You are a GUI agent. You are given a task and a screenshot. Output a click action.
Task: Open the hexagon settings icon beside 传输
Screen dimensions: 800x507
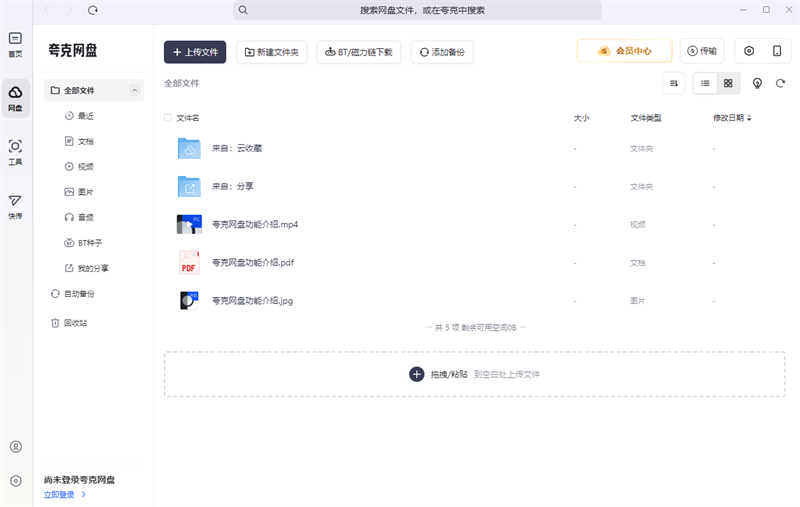pos(748,51)
